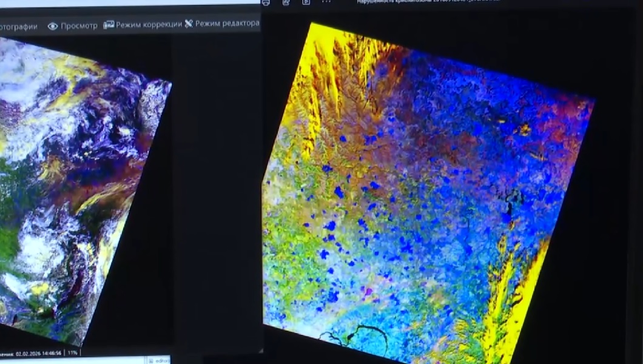Viewport: 643px width, 364px height.
Task: Open the three-dots more options menu
Action: 326,2
